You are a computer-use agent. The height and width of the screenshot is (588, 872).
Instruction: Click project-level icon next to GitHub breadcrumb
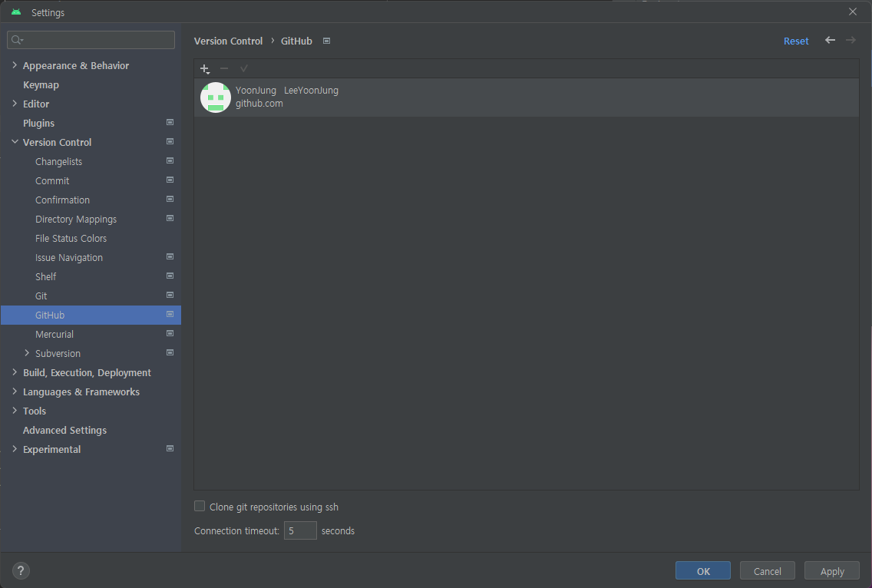(326, 41)
